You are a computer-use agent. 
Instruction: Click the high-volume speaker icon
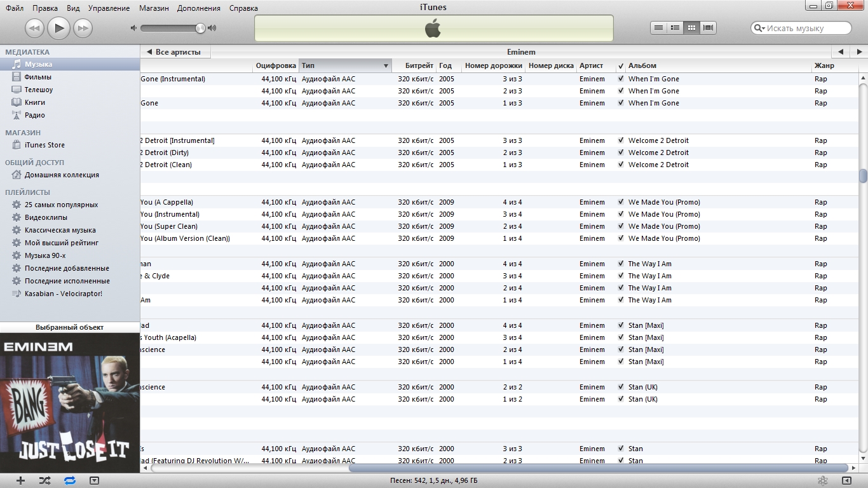[212, 28]
